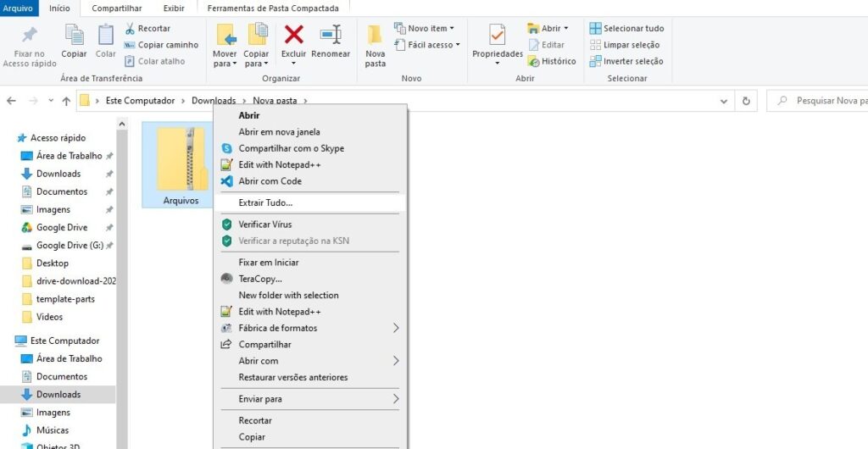Choose Abrir in the context menu

click(310, 115)
